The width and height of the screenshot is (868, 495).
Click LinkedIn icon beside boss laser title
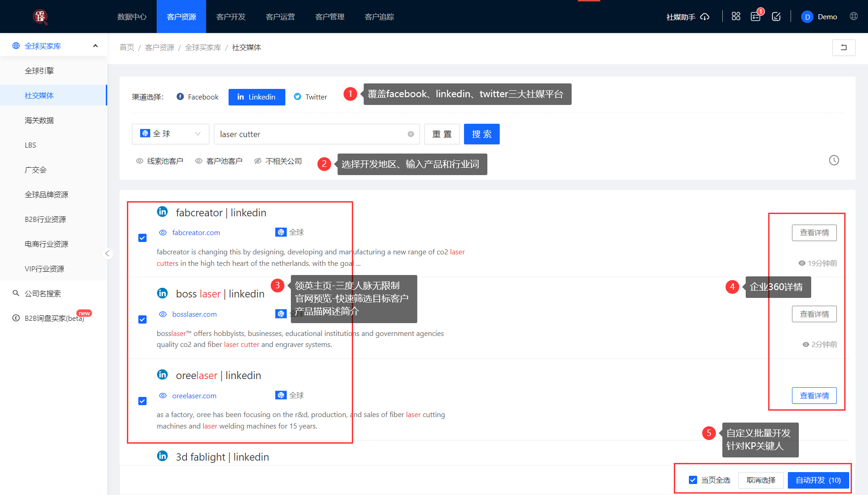tap(163, 293)
